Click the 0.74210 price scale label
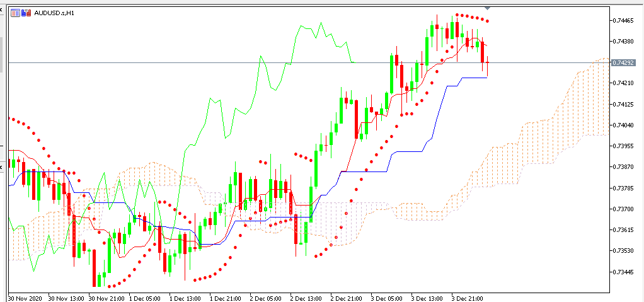644x302 pixels. 623,83
